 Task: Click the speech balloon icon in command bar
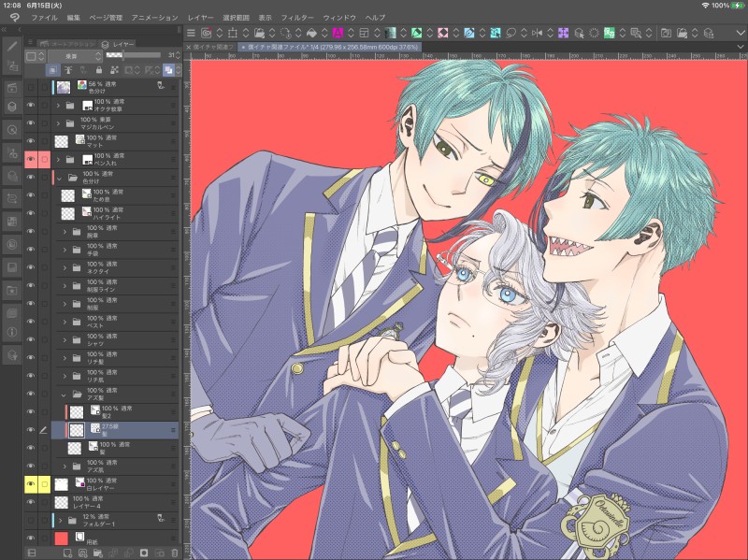pos(511,33)
